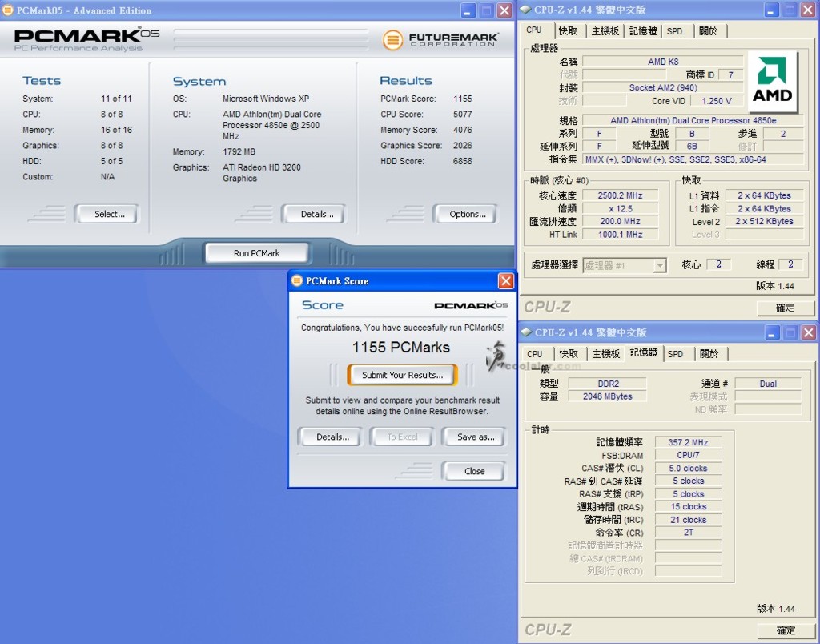Click the CAS# 5.0 clocks field
Screen dimensions: 820x644
tap(688, 469)
